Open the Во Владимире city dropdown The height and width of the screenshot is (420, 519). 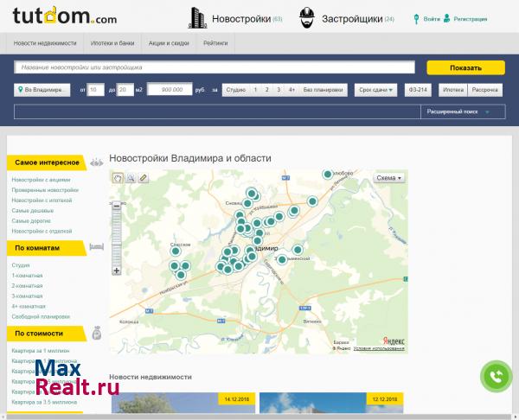coord(42,90)
